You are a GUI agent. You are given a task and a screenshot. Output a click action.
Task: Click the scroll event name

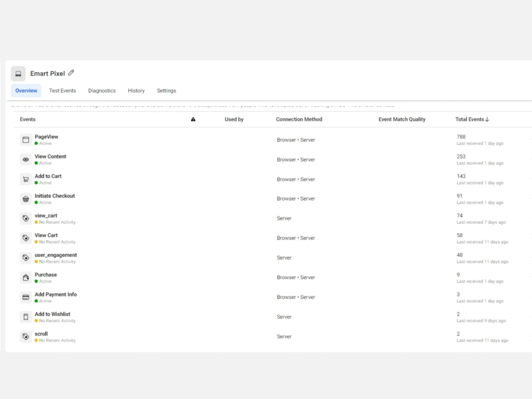coord(41,334)
